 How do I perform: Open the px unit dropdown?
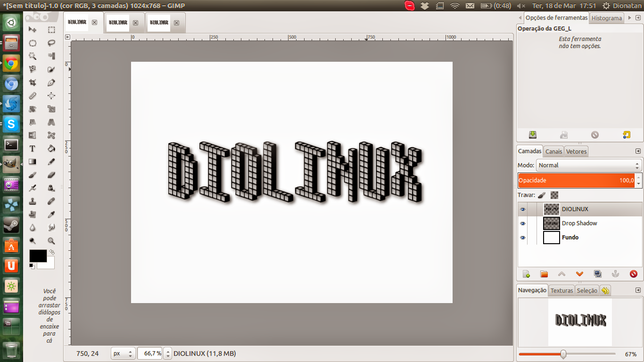(x=123, y=353)
